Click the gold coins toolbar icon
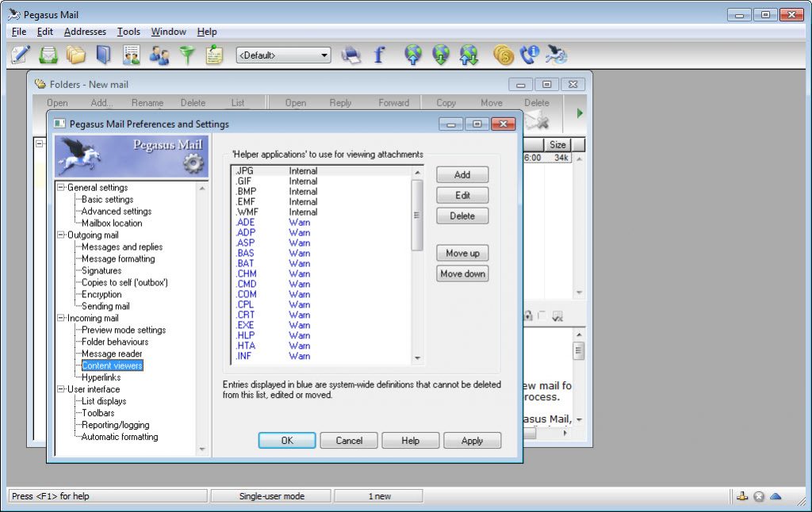 (503, 55)
